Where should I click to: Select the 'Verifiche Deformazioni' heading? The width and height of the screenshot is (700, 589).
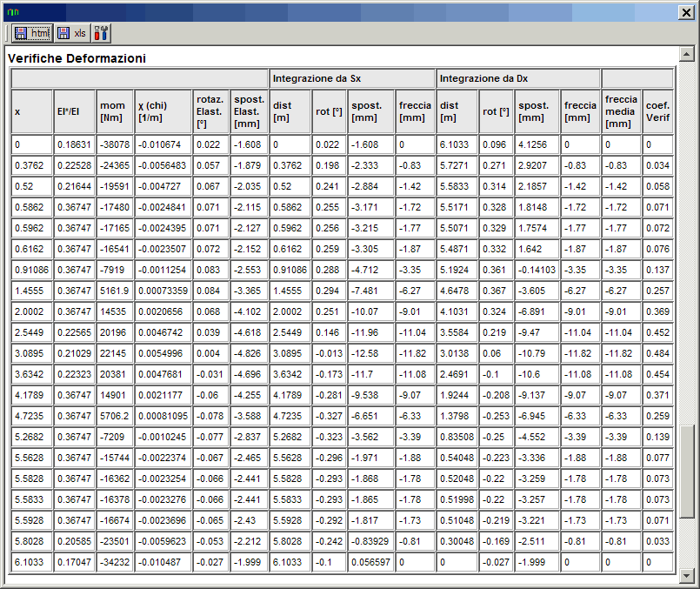[77, 58]
